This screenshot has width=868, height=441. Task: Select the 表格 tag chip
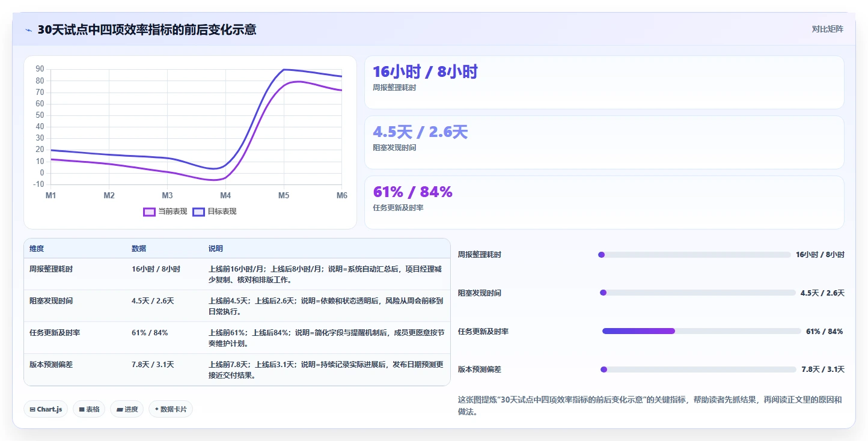(x=89, y=409)
